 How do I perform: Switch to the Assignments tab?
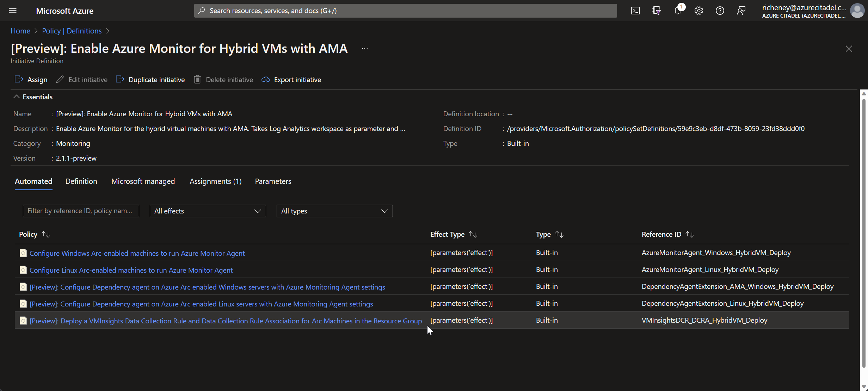(x=215, y=181)
